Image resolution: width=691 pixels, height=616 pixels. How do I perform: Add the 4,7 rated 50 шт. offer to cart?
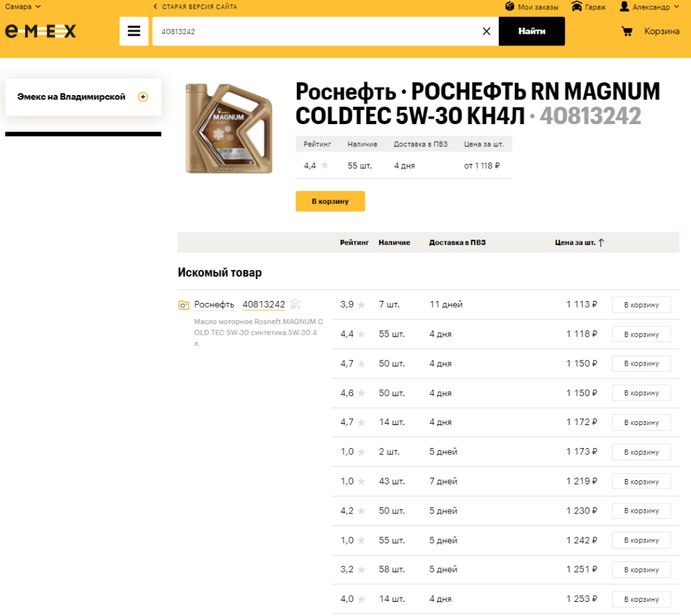tap(641, 364)
